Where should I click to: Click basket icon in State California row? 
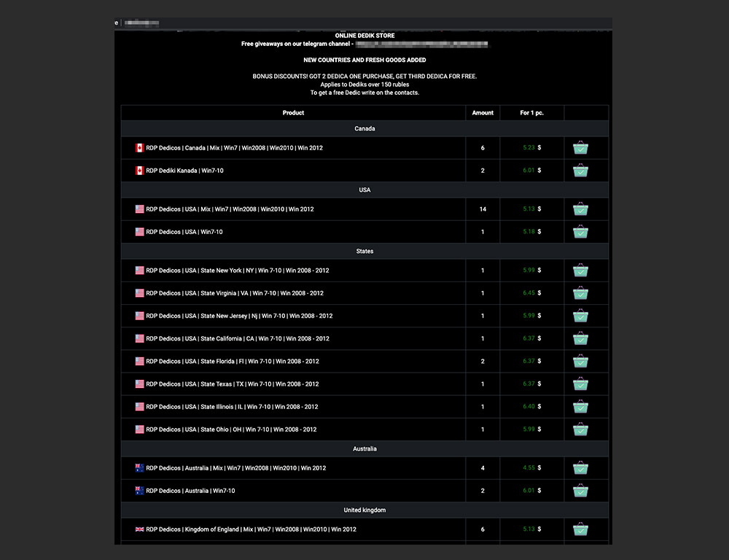click(580, 339)
